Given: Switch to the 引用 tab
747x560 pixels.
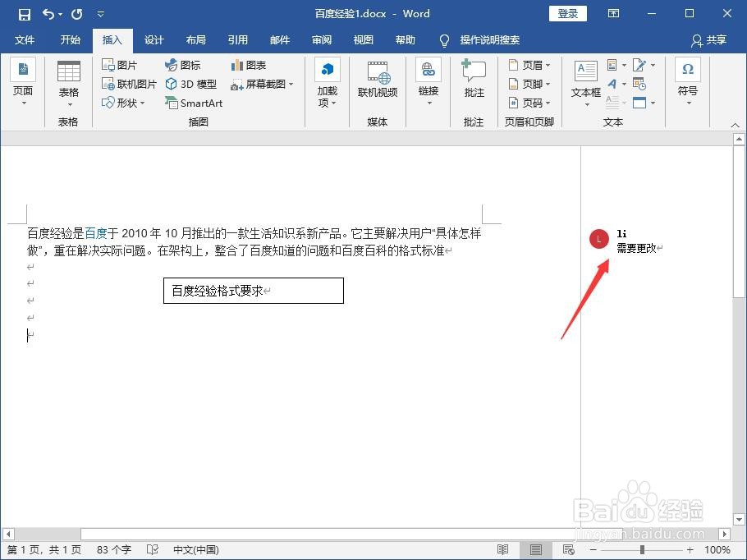Looking at the screenshot, I should tap(238, 40).
